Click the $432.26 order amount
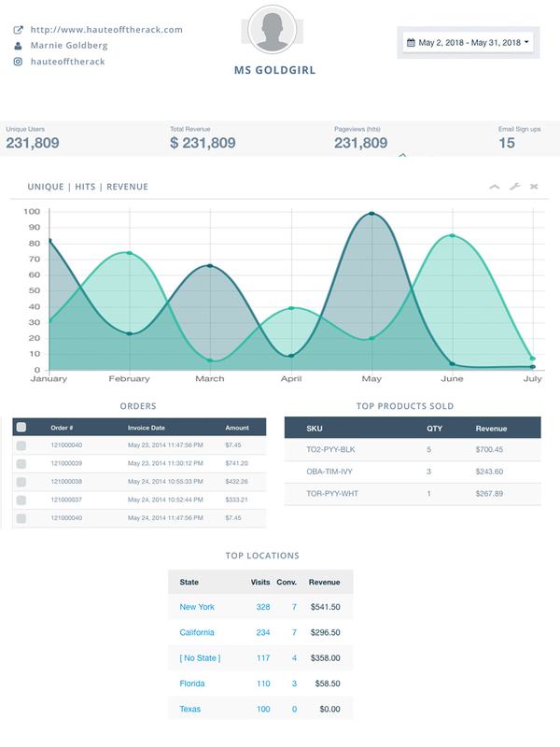 point(237,482)
